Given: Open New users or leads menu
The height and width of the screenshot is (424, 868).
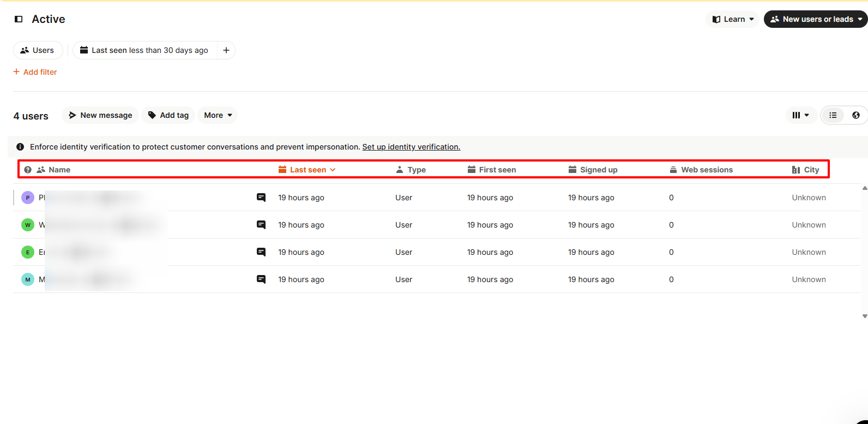Looking at the screenshot, I should pyautogui.click(x=816, y=19).
